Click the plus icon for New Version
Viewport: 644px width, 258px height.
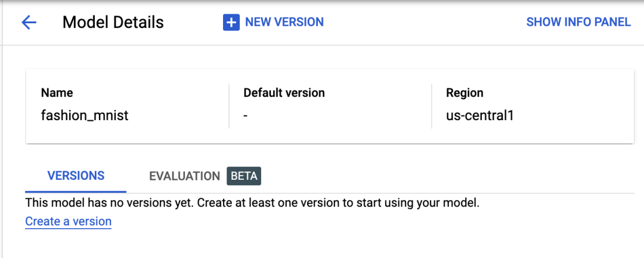(231, 23)
